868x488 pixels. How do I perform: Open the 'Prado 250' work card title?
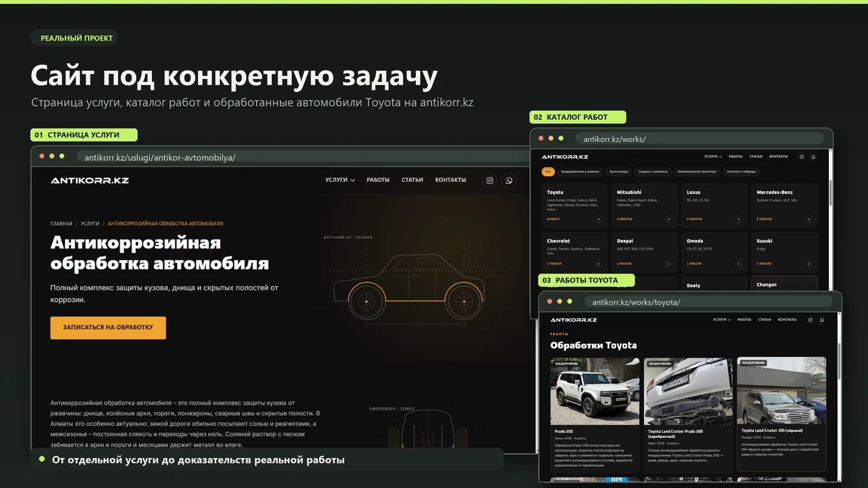click(564, 432)
